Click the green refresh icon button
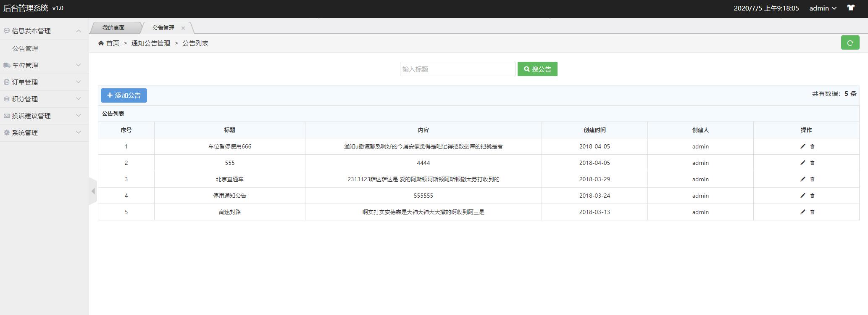868x315 pixels. coord(850,43)
